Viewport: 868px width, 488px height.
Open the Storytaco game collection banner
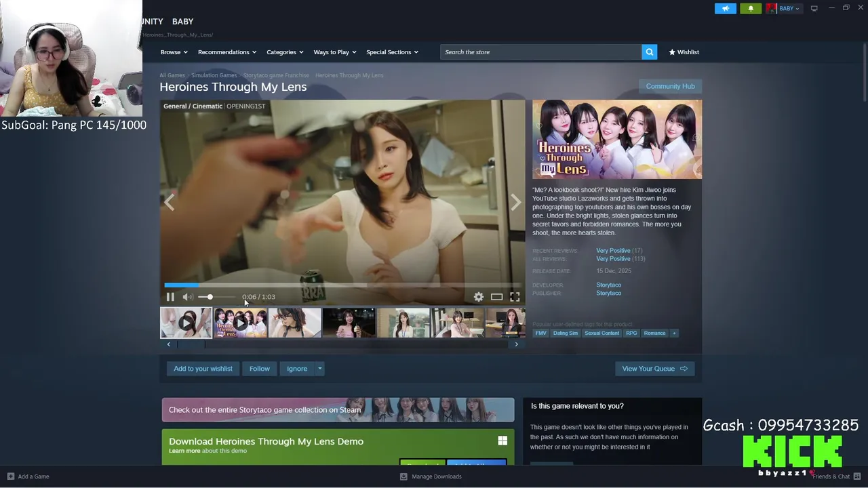(x=338, y=410)
